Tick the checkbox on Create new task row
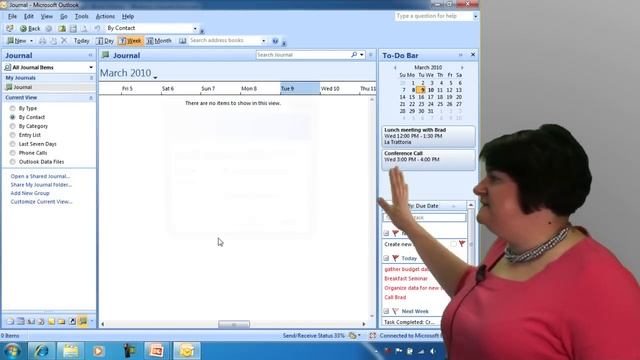Image resolution: width=640 pixels, height=360 pixels. pos(453,244)
